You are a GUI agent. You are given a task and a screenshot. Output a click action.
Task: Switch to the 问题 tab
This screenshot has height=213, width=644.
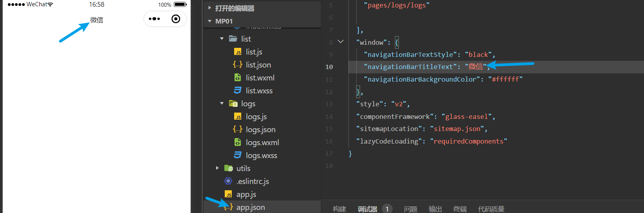point(411,209)
